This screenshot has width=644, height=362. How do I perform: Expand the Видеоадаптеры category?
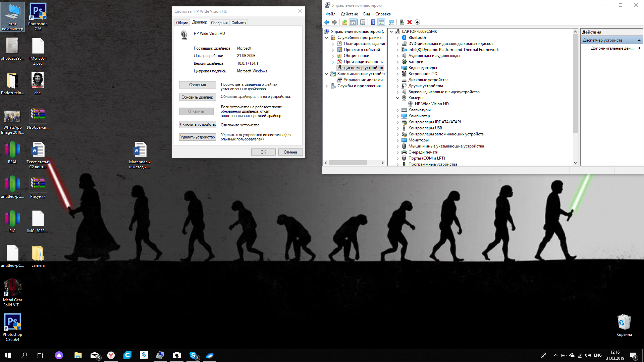coord(398,68)
